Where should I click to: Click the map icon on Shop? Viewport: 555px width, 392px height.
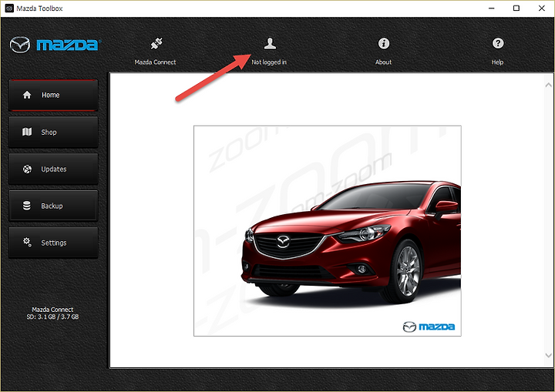coord(27,132)
